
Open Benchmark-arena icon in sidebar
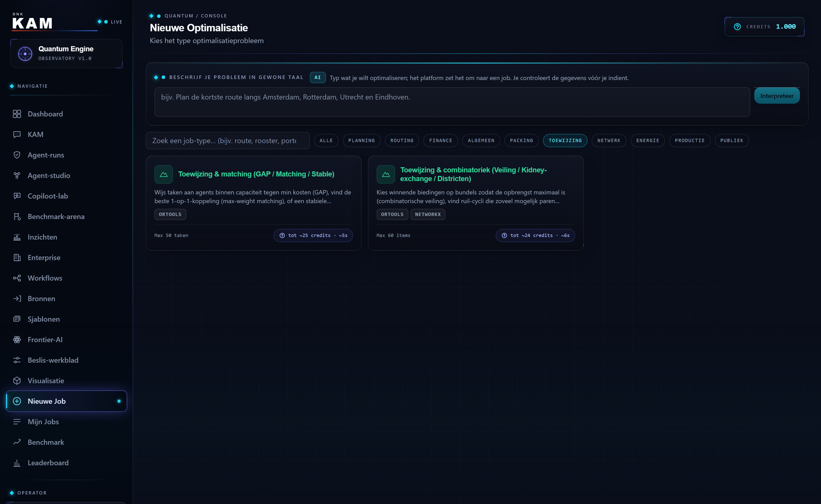(x=17, y=216)
